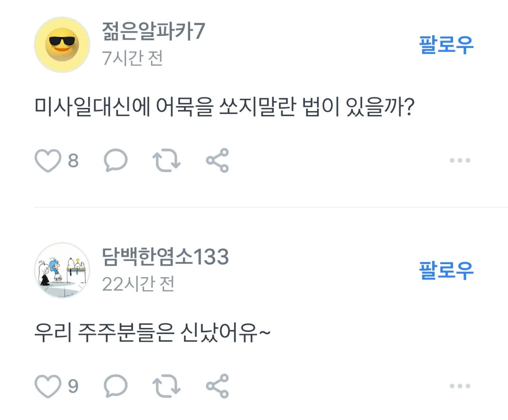Reply to the 담백한염소133 comment
Image resolution: width=508 pixels, height=420 pixels.
115,386
